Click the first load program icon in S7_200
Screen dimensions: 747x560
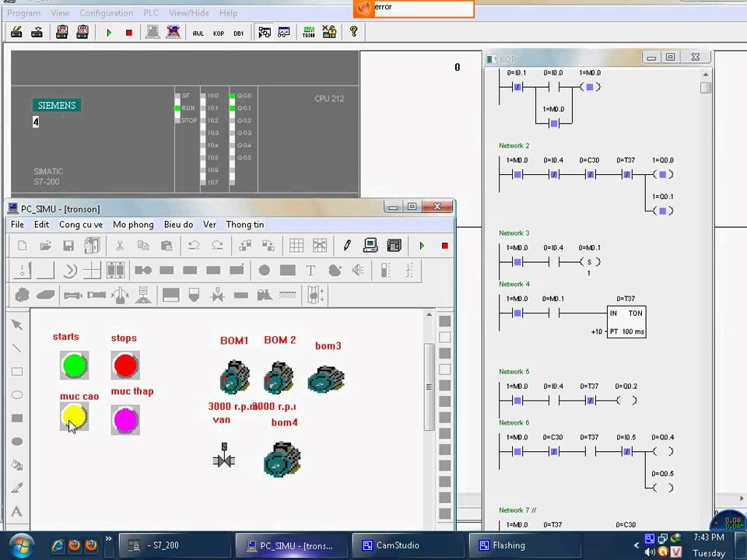pos(16,33)
